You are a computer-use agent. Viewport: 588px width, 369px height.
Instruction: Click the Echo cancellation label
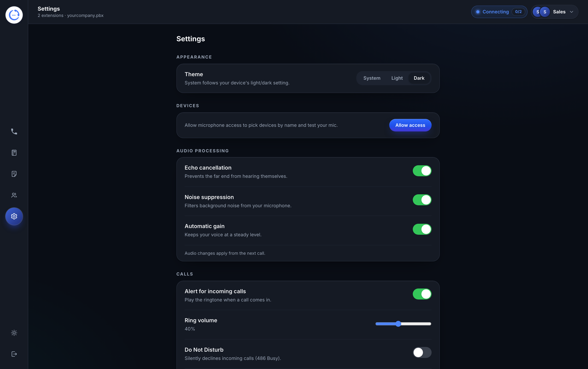(x=208, y=168)
